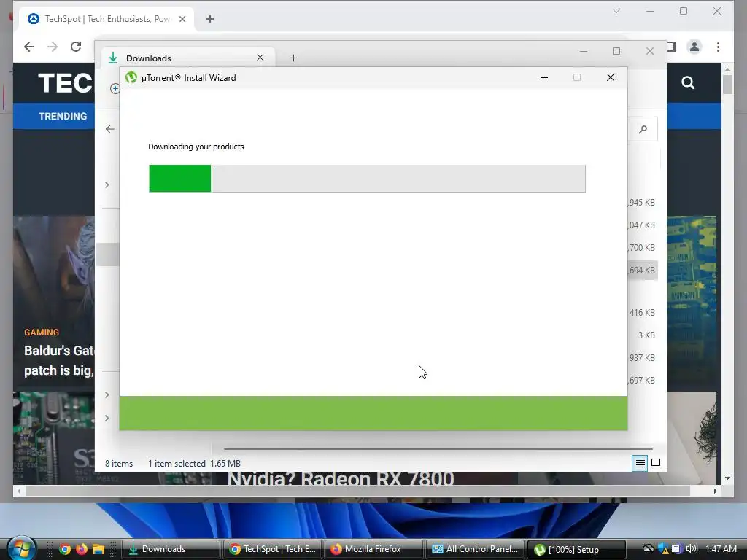Open Chrome's tab search chevron

(x=616, y=11)
